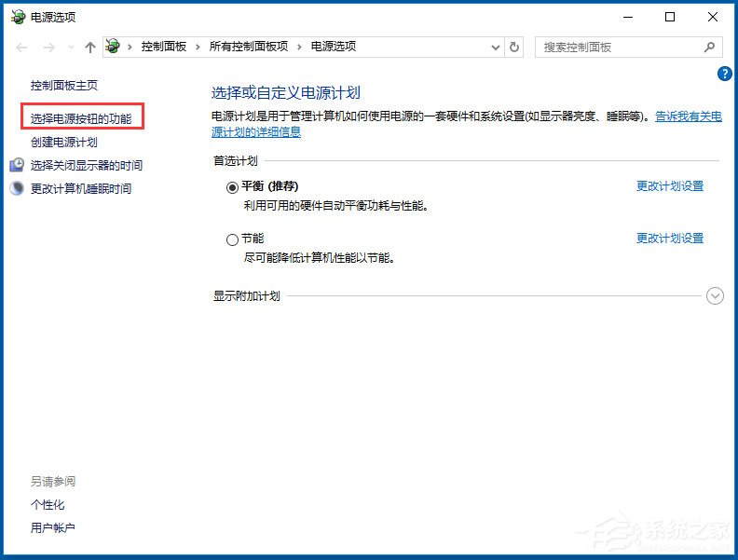The height and width of the screenshot is (560, 738).
Task: Navigate forward with the forward arrow
Action: pos(49,48)
